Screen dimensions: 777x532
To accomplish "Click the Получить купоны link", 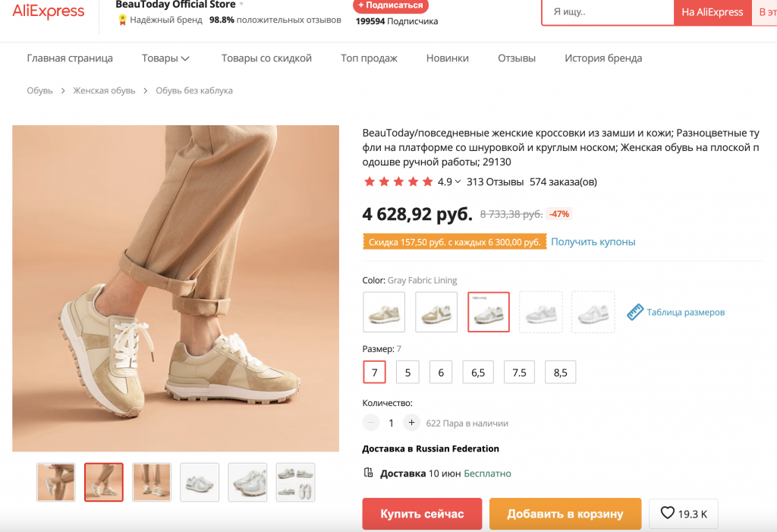I will [x=593, y=242].
